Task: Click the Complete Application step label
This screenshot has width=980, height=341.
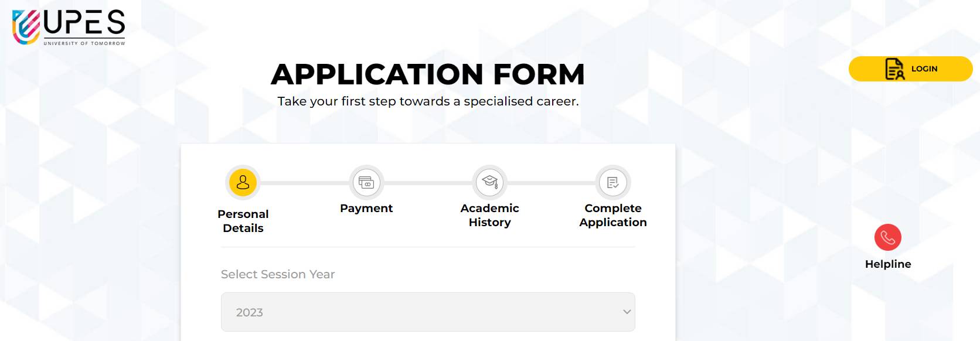Action: coord(612,215)
